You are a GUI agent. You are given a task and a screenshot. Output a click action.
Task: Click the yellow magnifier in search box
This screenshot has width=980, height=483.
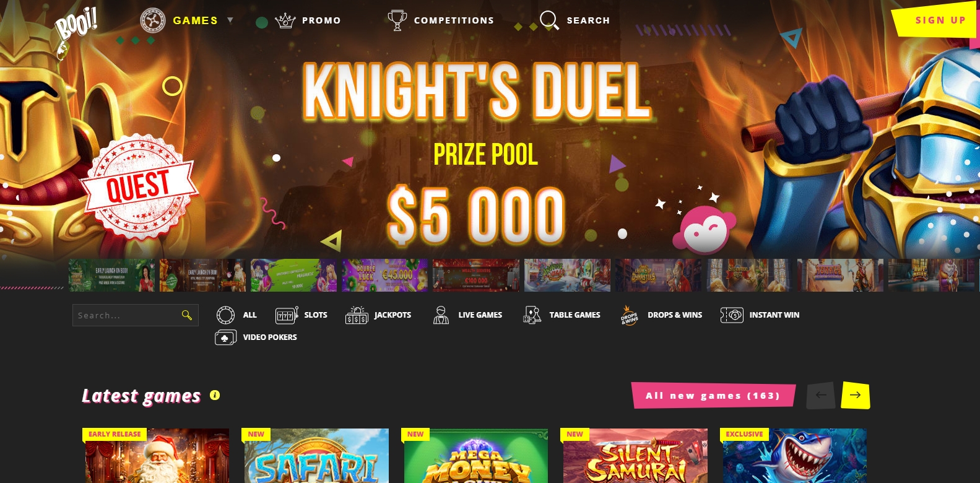pos(186,315)
